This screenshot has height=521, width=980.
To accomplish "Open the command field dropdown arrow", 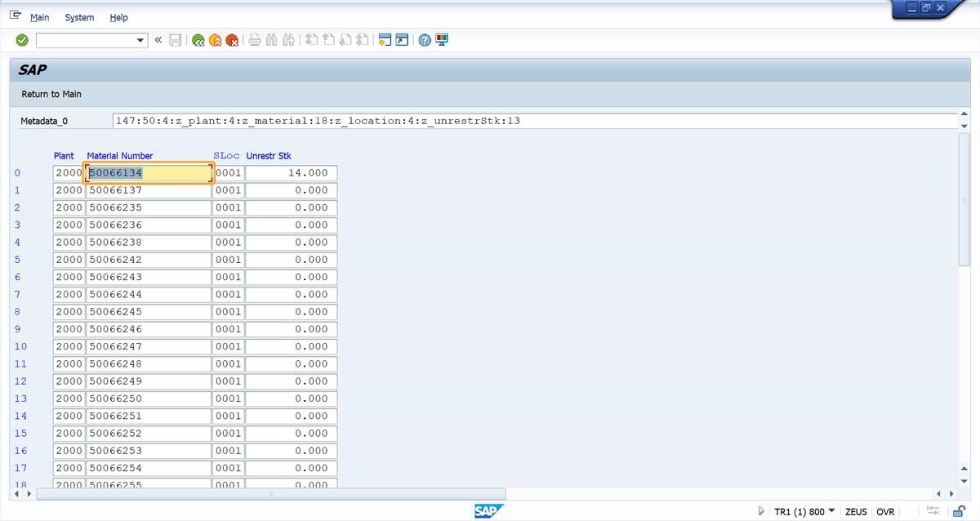I will click(x=140, y=40).
